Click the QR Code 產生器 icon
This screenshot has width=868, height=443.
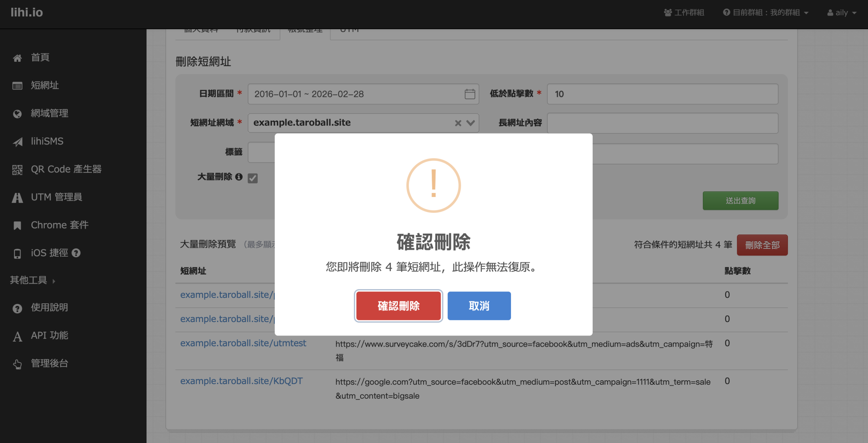coord(17,169)
